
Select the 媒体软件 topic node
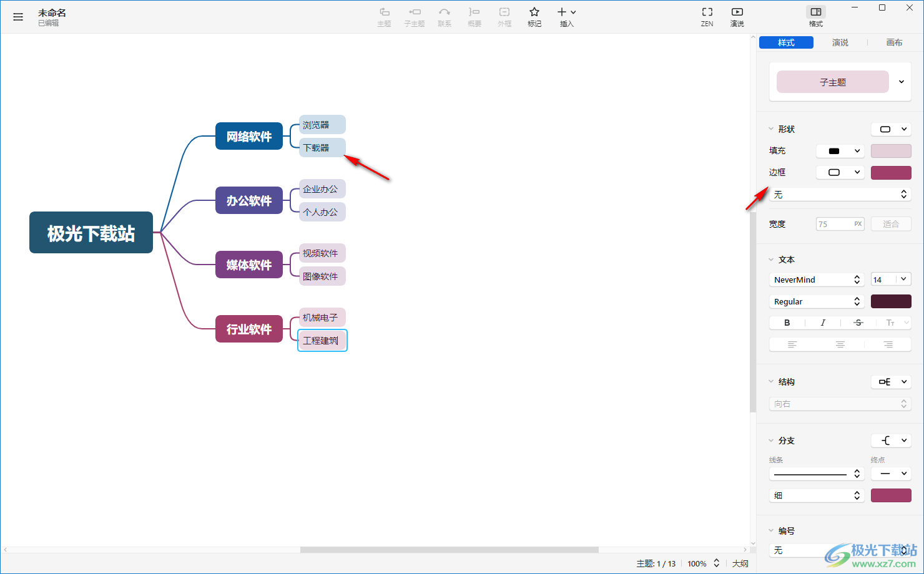pyautogui.click(x=249, y=265)
